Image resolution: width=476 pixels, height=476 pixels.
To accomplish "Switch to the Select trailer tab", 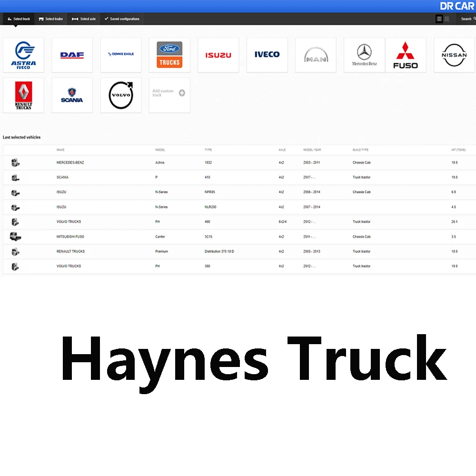I will coord(51,19).
